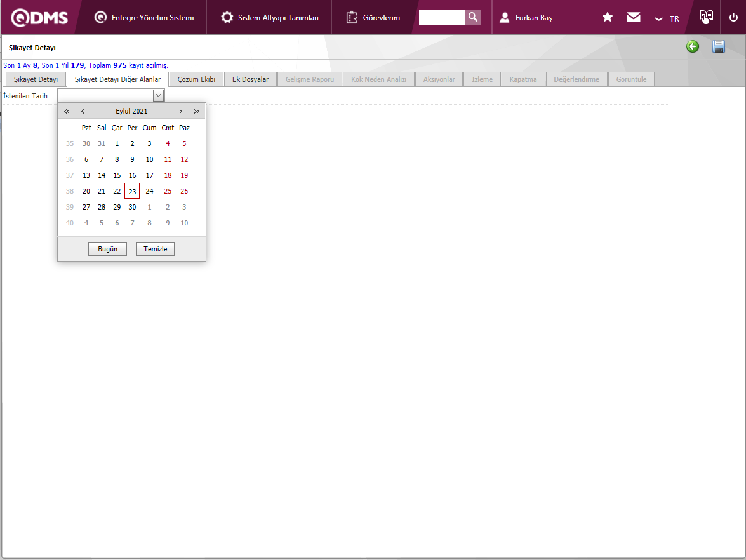Switch to the Çözüm Ekibi tab
The height and width of the screenshot is (560, 746).
tap(197, 79)
